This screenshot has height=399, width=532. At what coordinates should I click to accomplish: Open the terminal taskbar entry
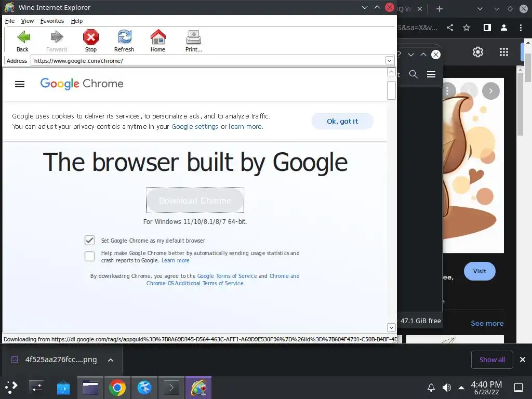click(171, 388)
